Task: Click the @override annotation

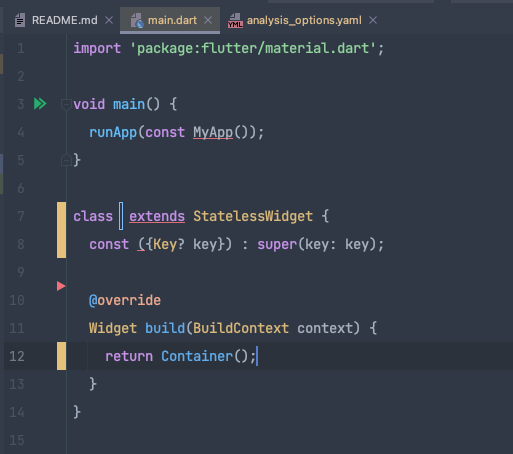Action: [125, 300]
